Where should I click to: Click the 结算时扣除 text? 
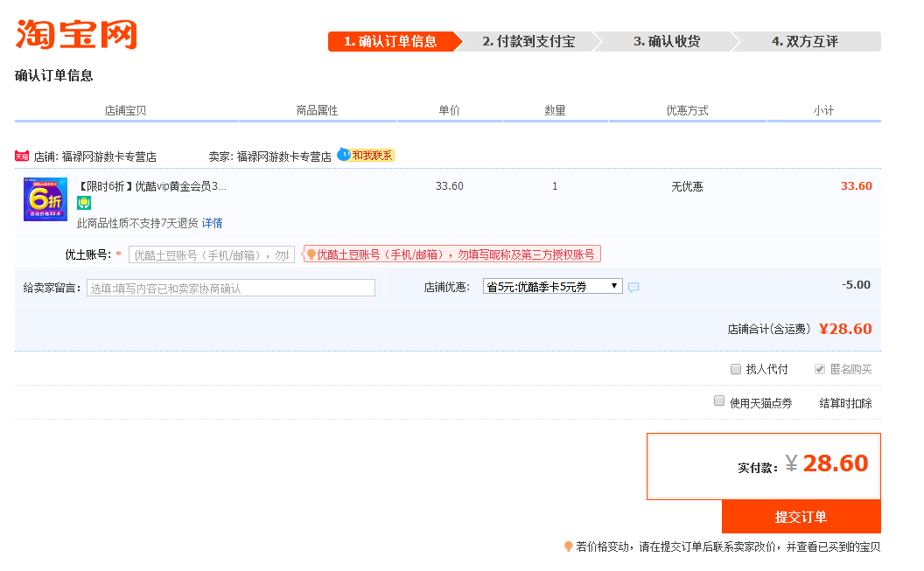(x=845, y=403)
